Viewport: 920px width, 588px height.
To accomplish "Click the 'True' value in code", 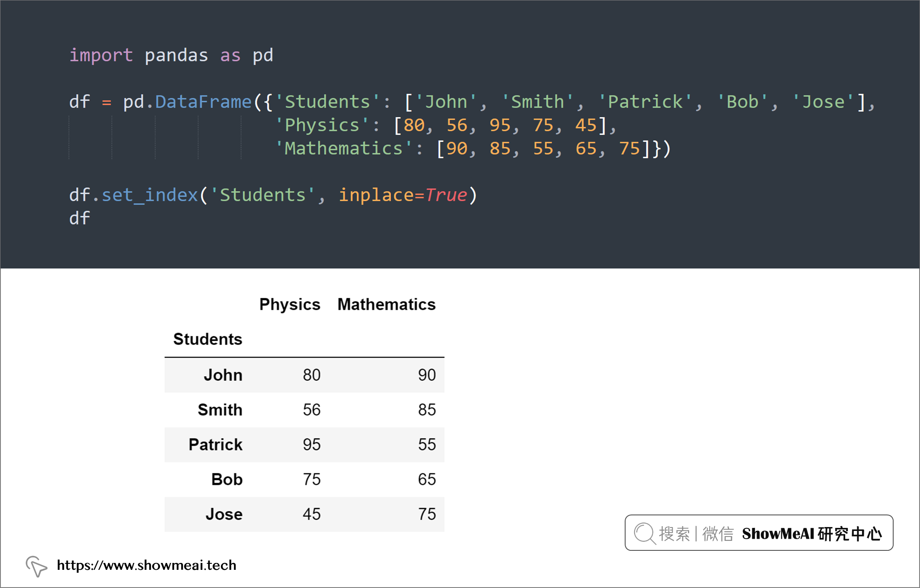I will click(x=446, y=195).
